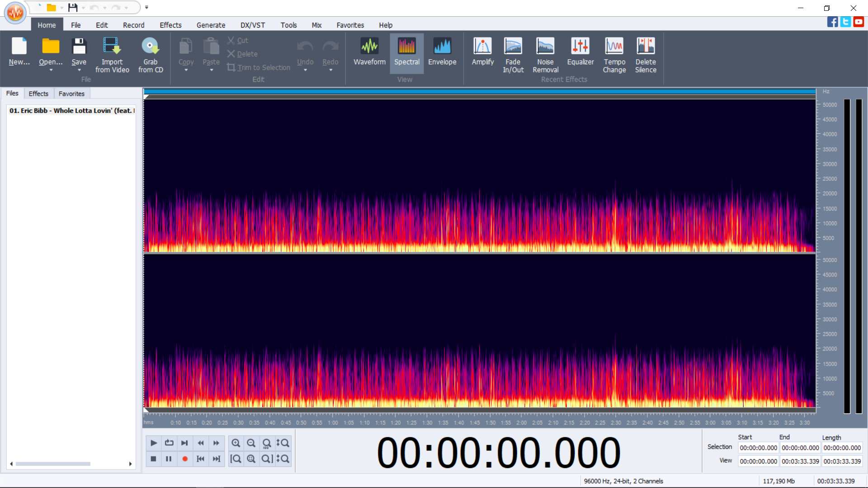Open the quick access Save dropdown arrow
This screenshot has height=488, width=868.
tap(83, 8)
